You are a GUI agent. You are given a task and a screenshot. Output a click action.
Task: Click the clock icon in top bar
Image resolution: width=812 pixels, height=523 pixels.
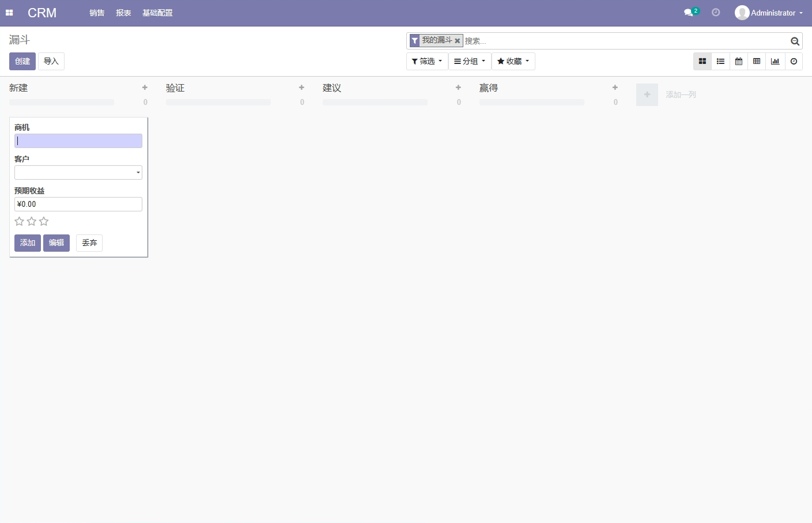(716, 12)
